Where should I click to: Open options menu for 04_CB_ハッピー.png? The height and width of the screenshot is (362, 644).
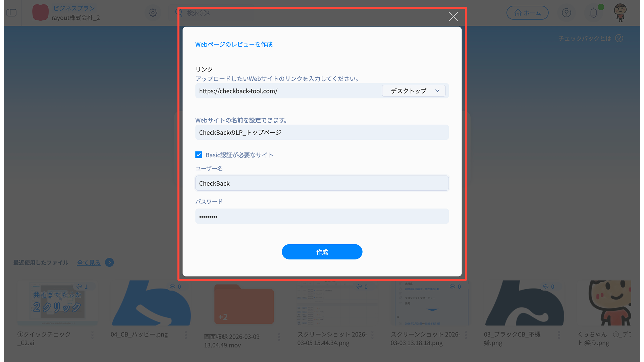click(x=185, y=335)
